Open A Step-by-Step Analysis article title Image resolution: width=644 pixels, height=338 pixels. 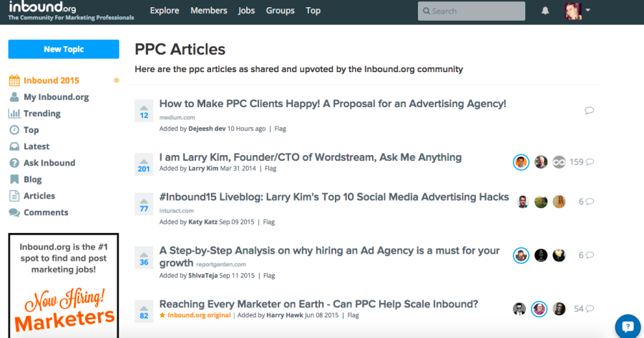(329, 257)
